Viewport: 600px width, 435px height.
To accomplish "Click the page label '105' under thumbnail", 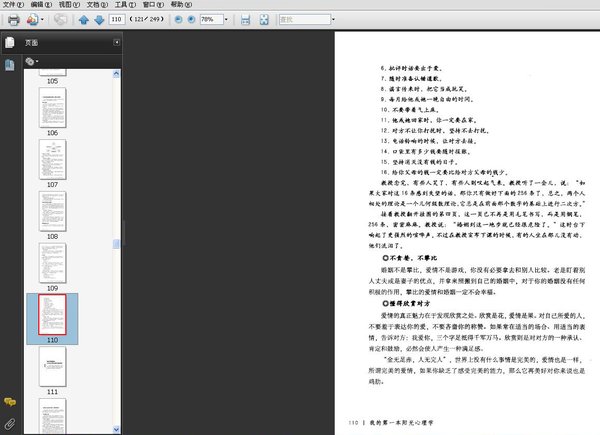I will coord(52,81).
